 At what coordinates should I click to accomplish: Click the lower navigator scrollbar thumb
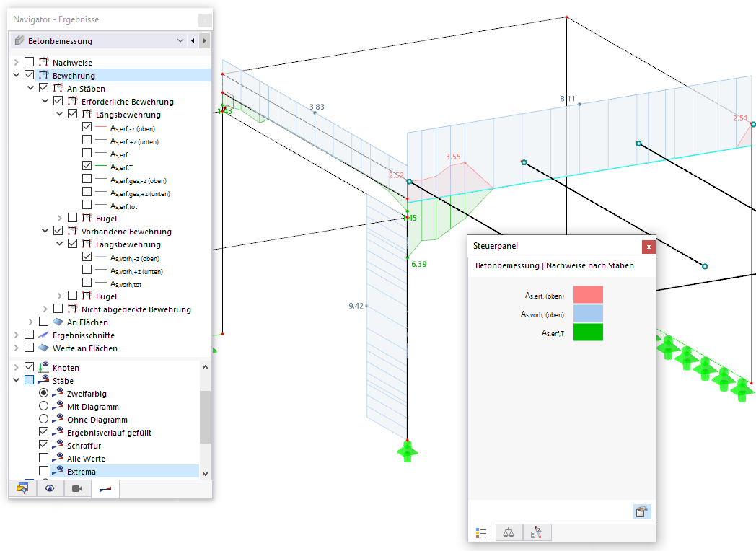point(205,417)
